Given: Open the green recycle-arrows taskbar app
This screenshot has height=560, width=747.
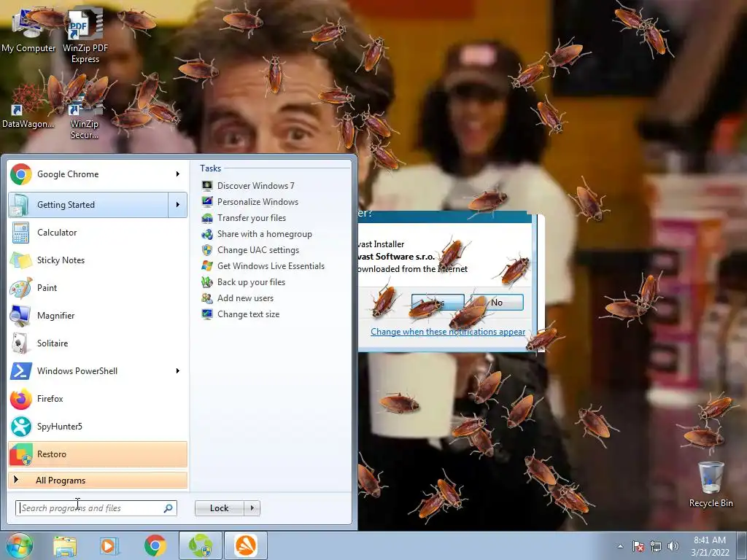Looking at the screenshot, I should coord(201,545).
